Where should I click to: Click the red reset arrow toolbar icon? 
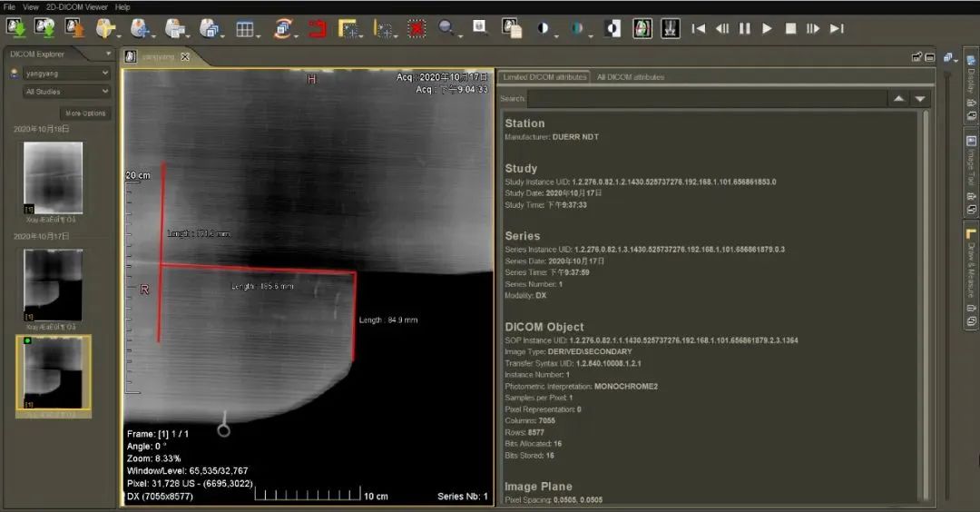pyautogui.click(x=318, y=29)
